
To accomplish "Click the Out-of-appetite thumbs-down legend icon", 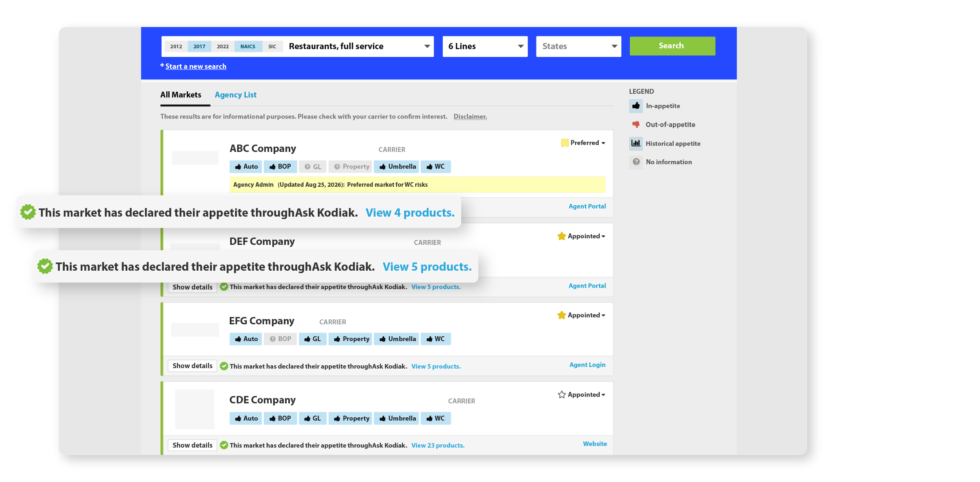I will [636, 124].
